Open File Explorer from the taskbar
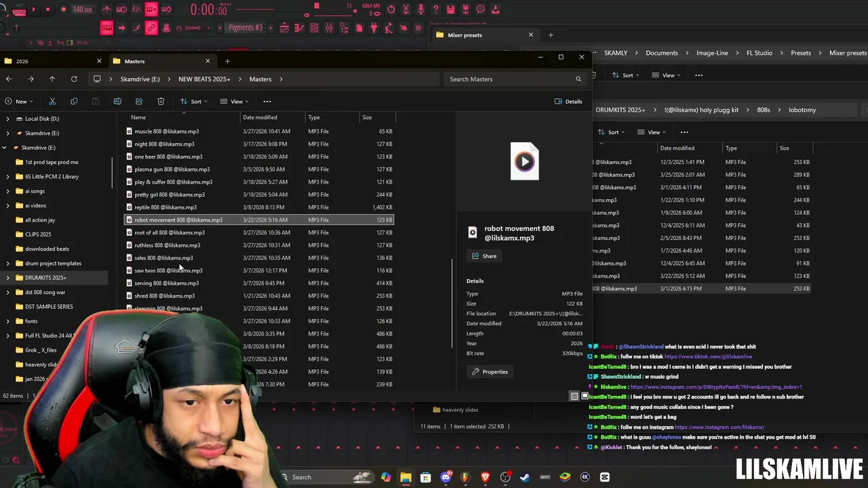Image resolution: width=868 pixels, height=488 pixels. pos(406,477)
